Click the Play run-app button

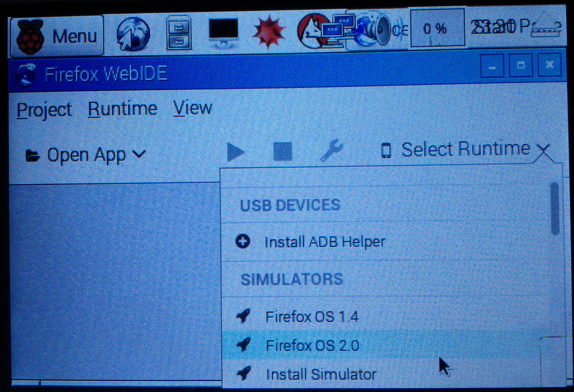(235, 152)
